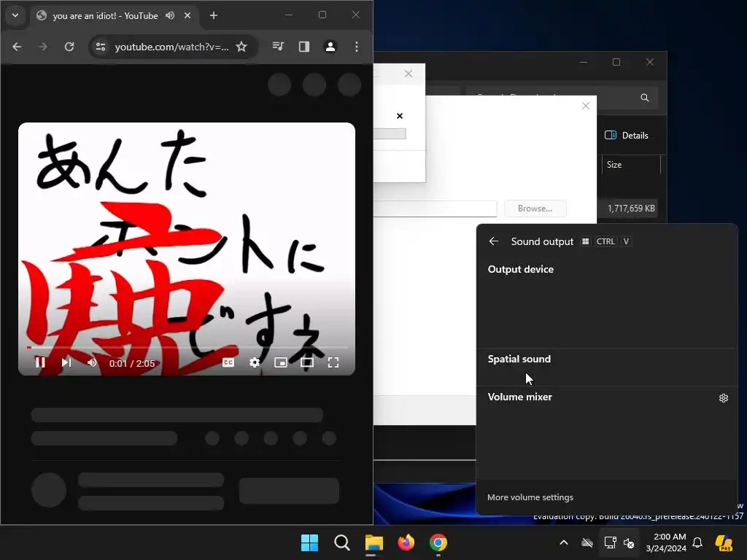
Task: Toggle closed captions on video
Action: [228, 363]
